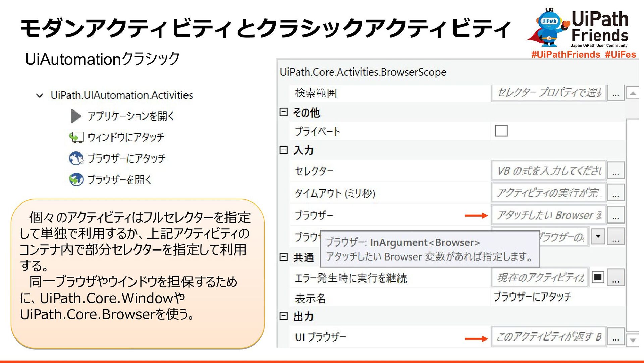Click the UiPath Friends mascot logo
Viewport: 644px width, 363px height.
point(548,28)
